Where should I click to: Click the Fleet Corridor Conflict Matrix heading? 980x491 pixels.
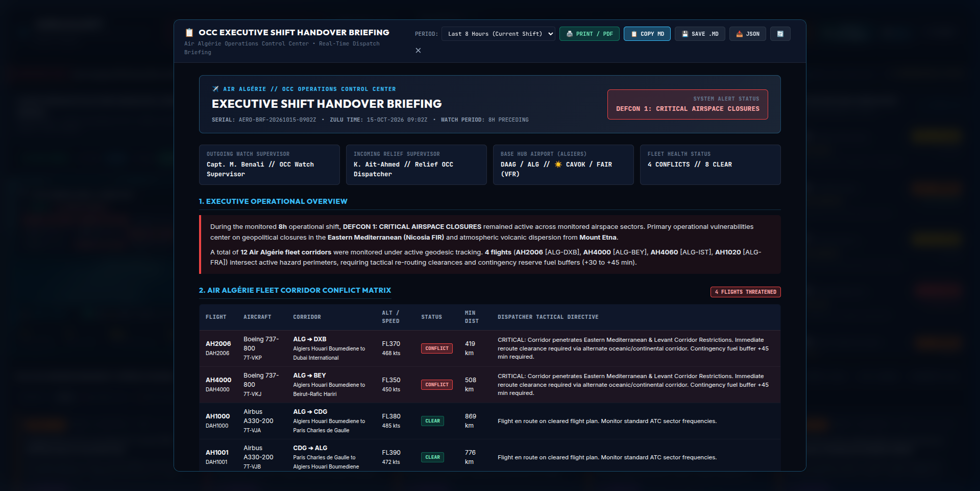295,290
